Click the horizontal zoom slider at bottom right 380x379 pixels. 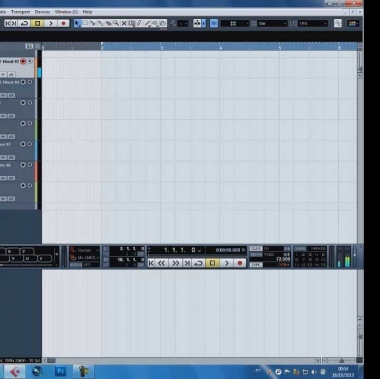341,360
